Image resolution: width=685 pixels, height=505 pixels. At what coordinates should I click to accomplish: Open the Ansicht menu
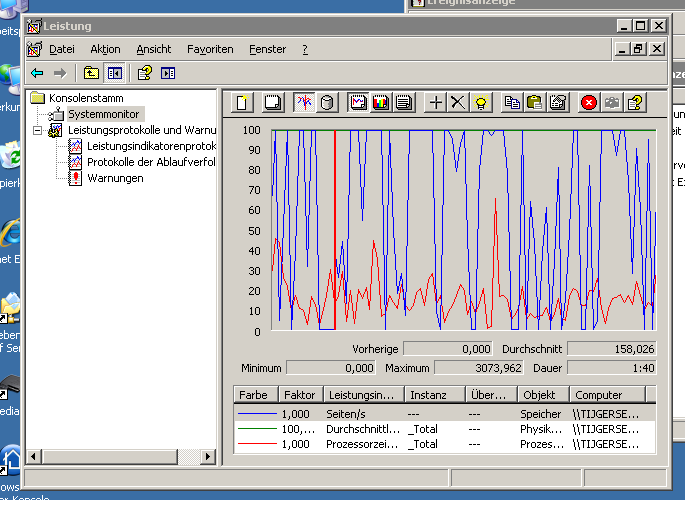pos(154,49)
